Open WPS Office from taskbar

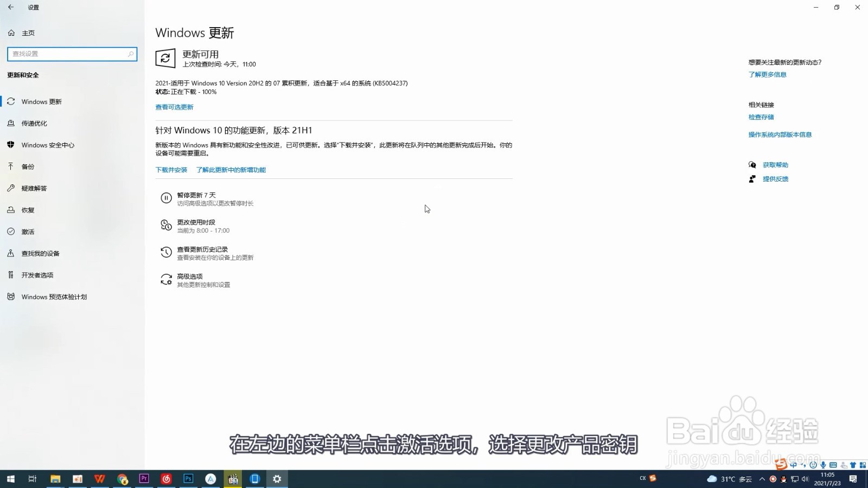(x=99, y=479)
